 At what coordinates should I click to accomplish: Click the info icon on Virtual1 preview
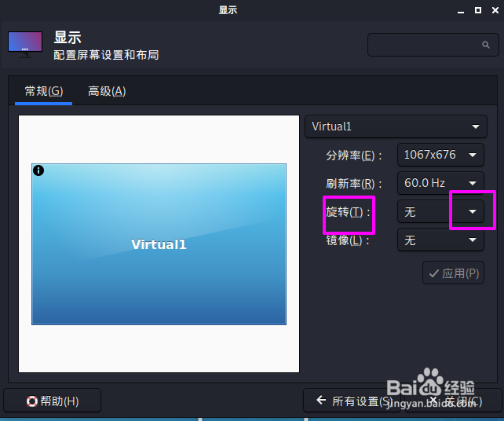coord(38,170)
